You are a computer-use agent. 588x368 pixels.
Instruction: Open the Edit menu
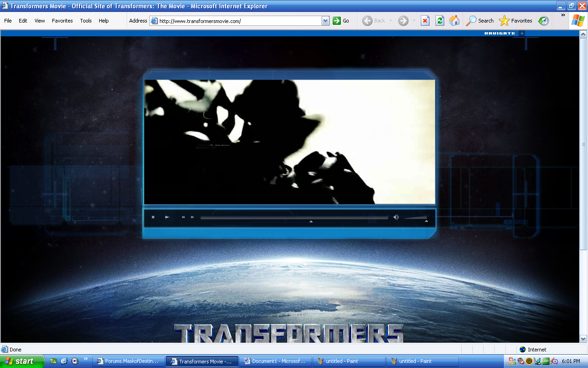23,21
